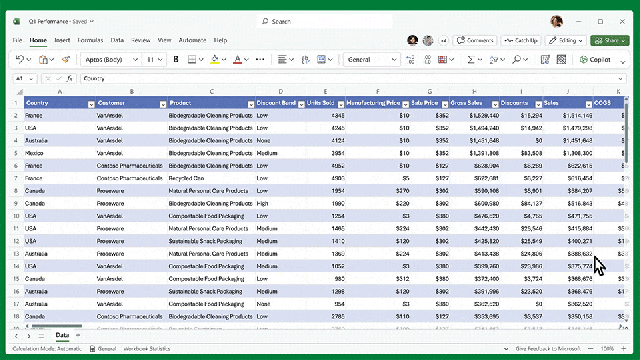Switch to the Data ribbon tab
Viewport: 640px width, 360px height.
click(x=117, y=40)
